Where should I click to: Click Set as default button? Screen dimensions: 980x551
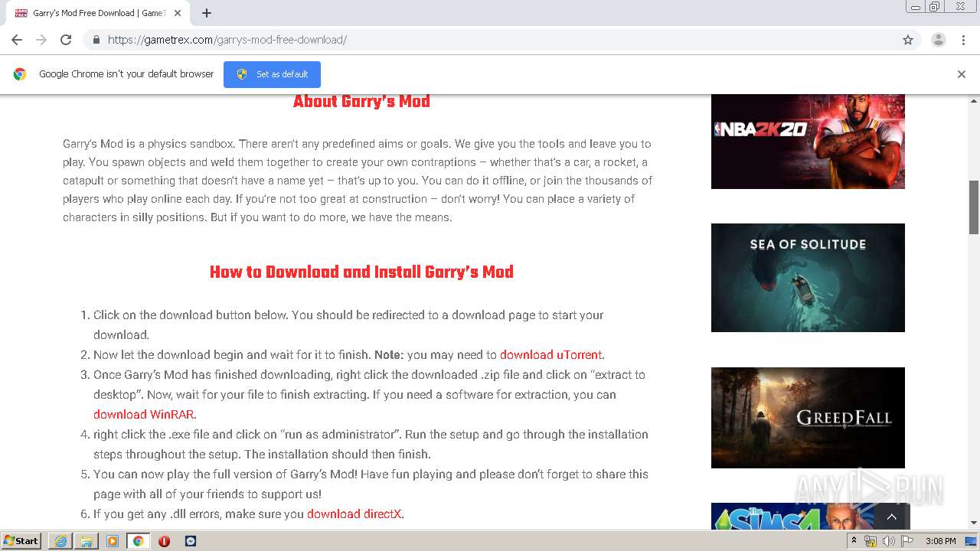[x=272, y=74]
